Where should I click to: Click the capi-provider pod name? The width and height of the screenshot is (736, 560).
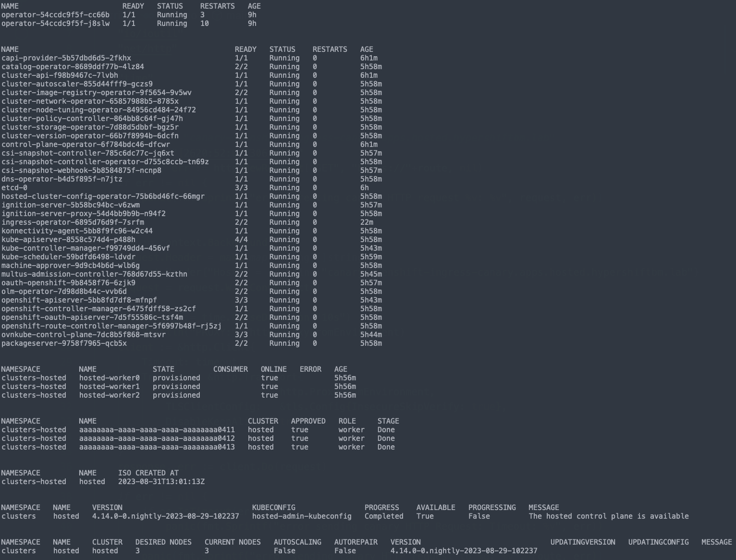(x=66, y=58)
